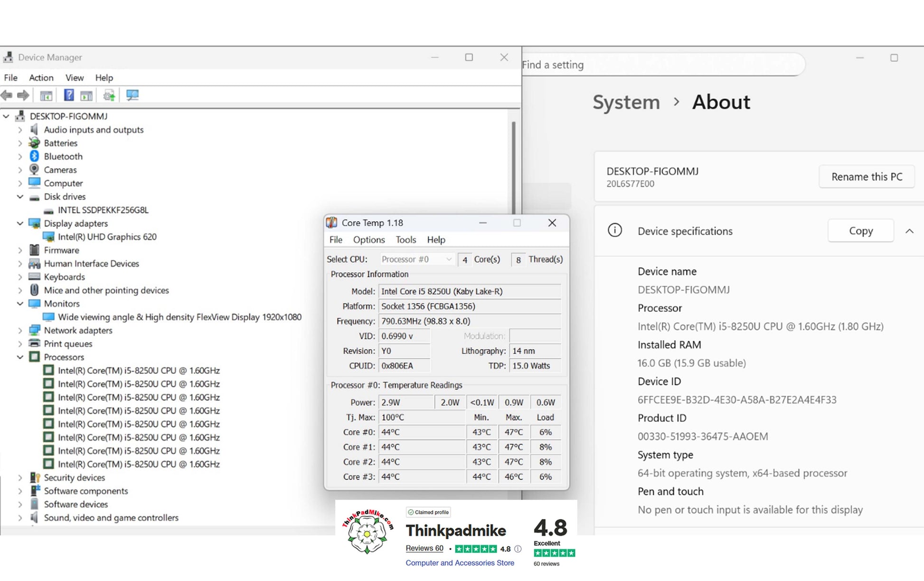Click the Human Interface Devices icon
The width and height of the screenshot is (924, 581).
[x=34, y=263]
